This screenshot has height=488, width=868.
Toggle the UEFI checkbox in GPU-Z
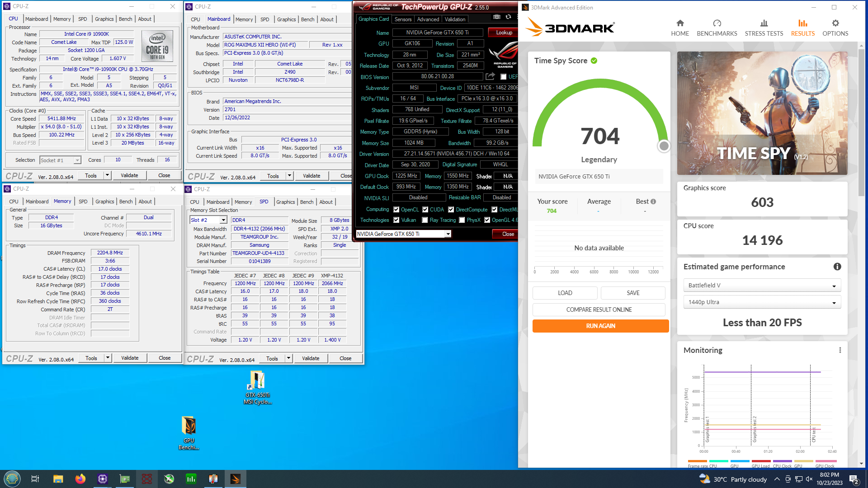tap(503, 77)
